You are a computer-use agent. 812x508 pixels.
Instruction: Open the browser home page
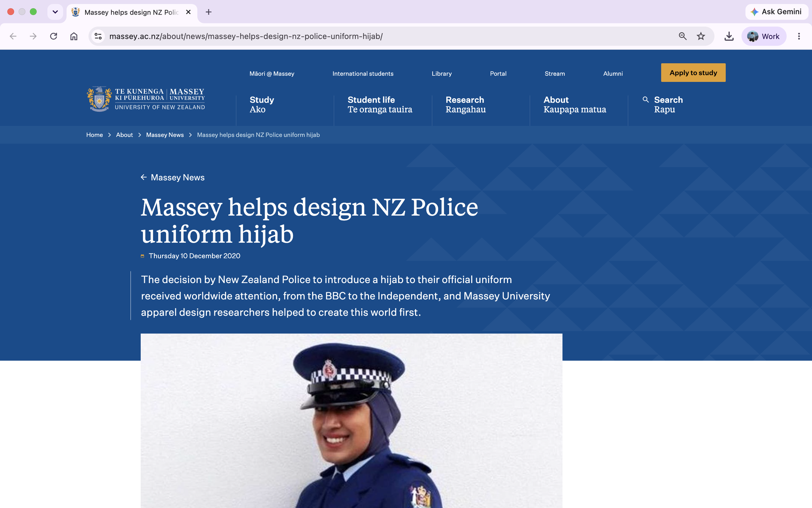[x=74, y=36]
